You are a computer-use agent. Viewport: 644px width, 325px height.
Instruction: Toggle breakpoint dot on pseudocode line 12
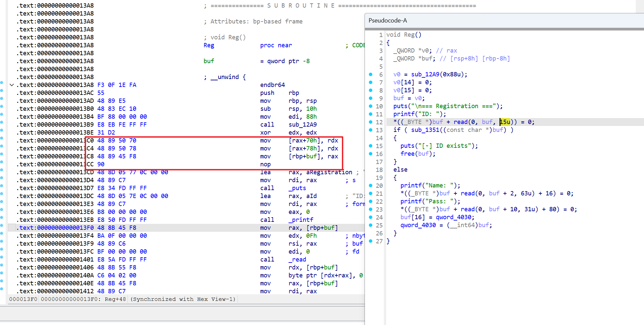371,122
